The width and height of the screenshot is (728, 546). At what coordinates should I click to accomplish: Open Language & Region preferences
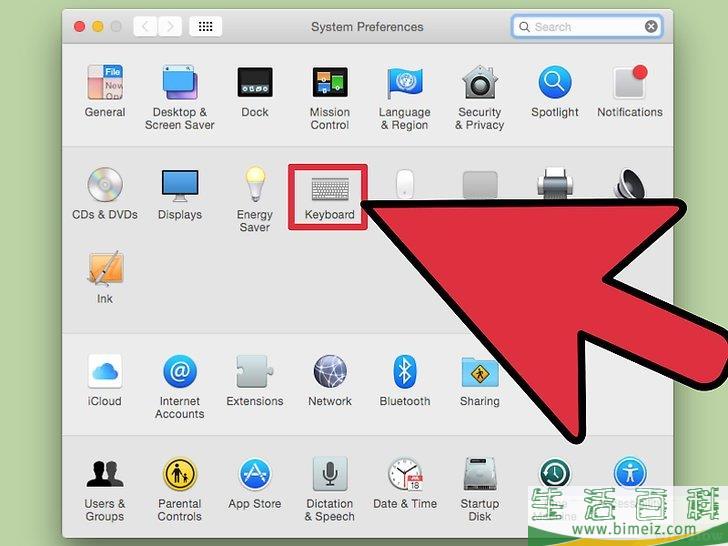pyautogui.click(x=405, y=98)
